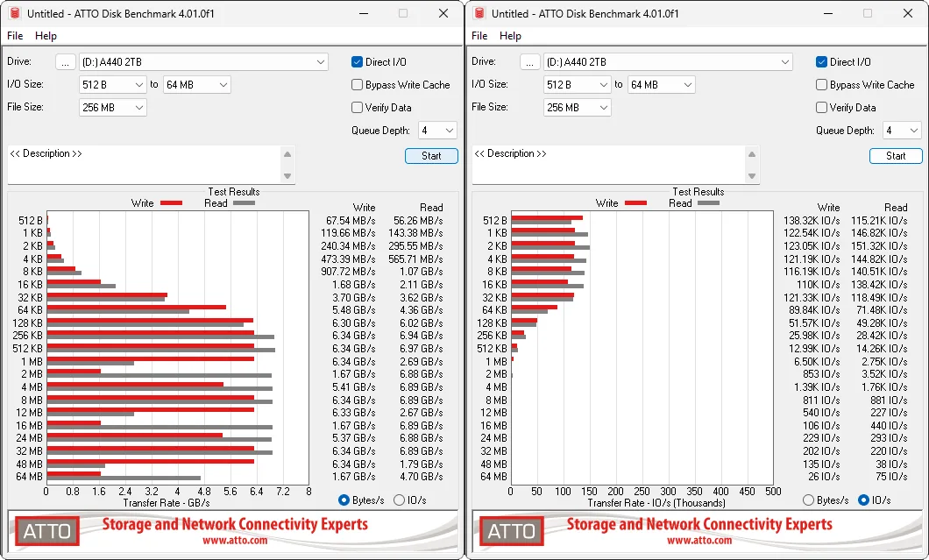Click ATTO app icon in left window title bar

(x=14, y=13)
